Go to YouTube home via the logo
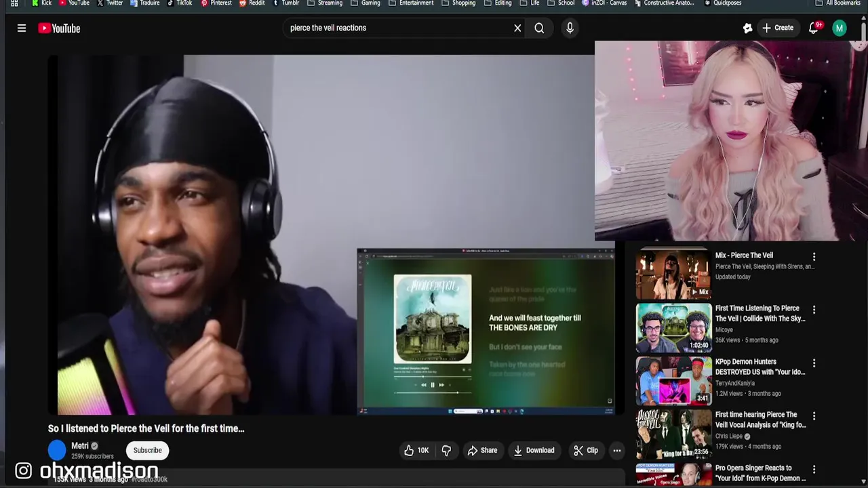This screenshot has height=488, width=868. click(59, 28)
